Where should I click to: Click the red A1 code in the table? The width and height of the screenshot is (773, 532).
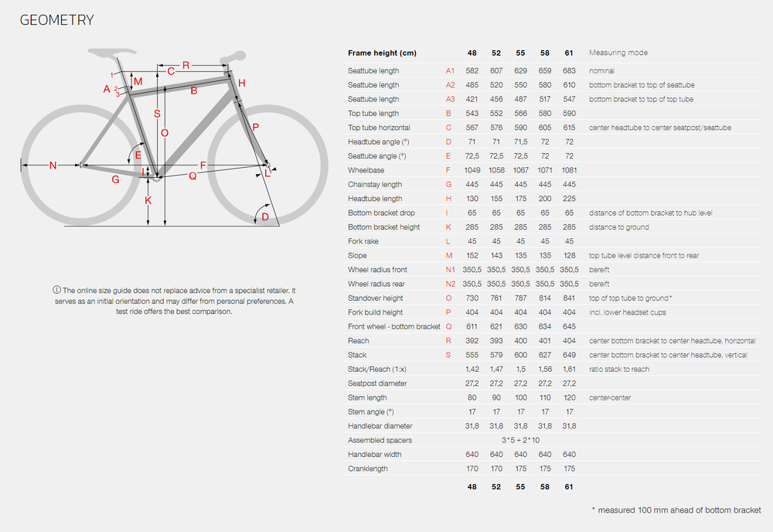tap(450, 71)
